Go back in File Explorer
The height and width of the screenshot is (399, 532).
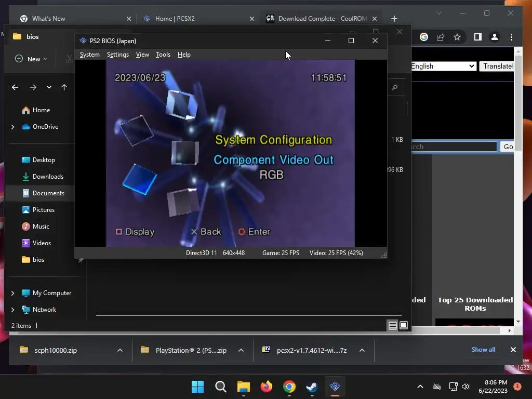tap(15, 87)
